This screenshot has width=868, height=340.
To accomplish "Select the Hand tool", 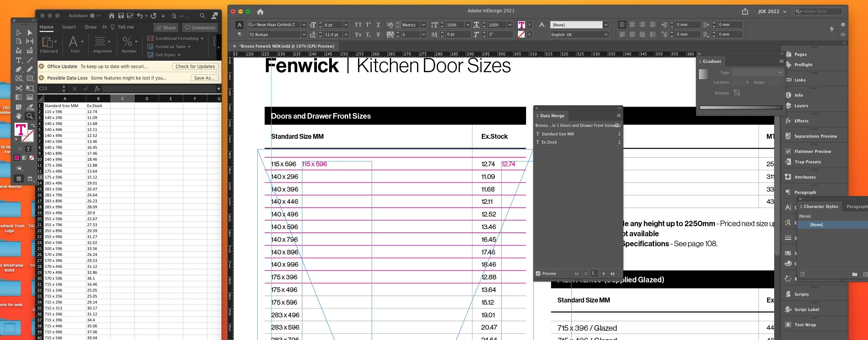I will (19, 116).
